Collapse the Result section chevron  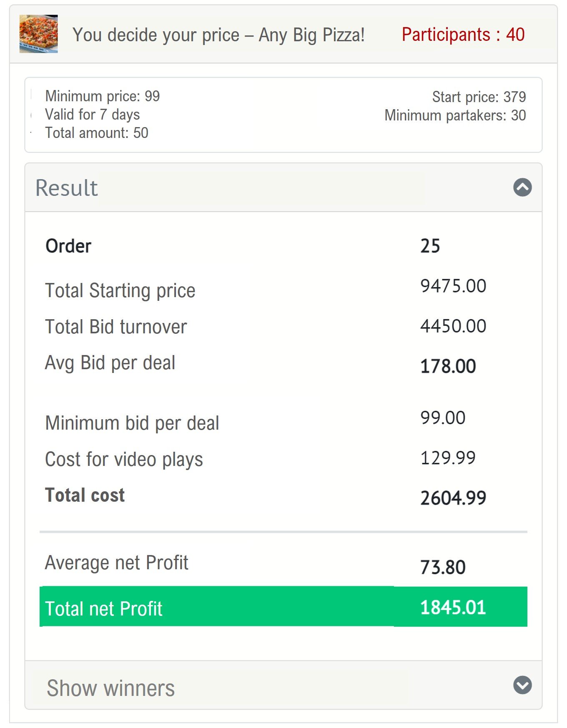click(522, 187)
